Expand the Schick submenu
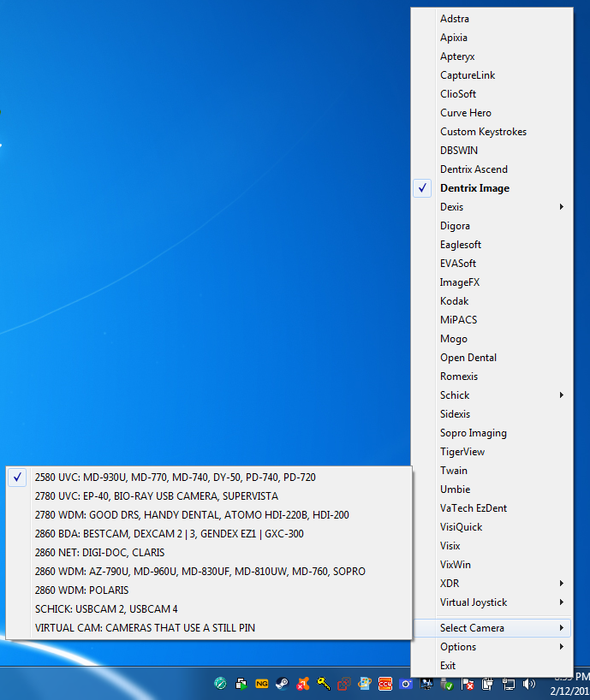Image resolution: width=590 pixels, height=700 pixels. pos(492,395)
